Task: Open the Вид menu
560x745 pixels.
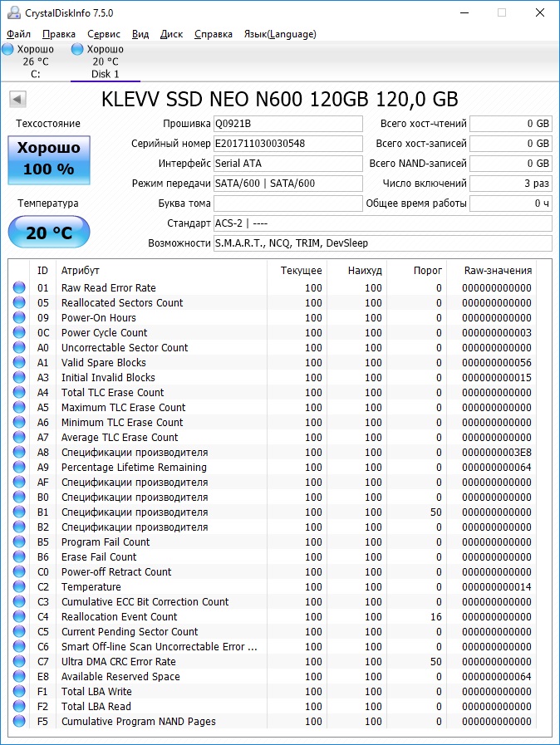Action: pyautogui.click(x=140, y=34)
